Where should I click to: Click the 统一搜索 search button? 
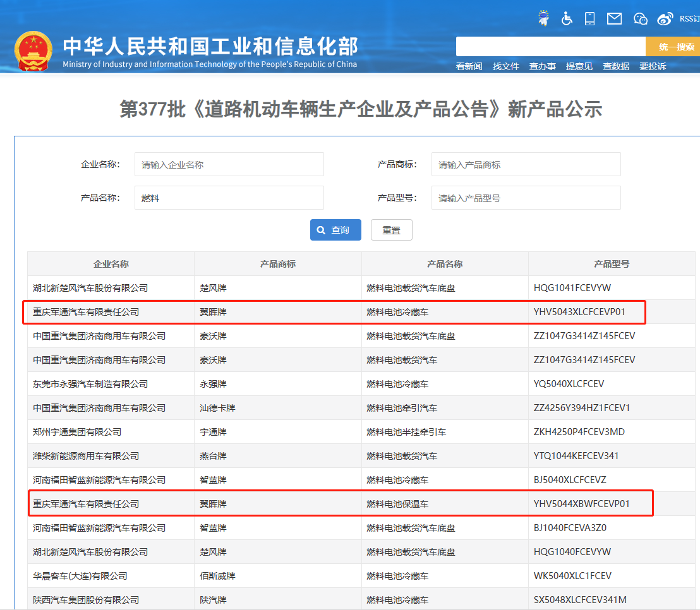click(673, 46)
